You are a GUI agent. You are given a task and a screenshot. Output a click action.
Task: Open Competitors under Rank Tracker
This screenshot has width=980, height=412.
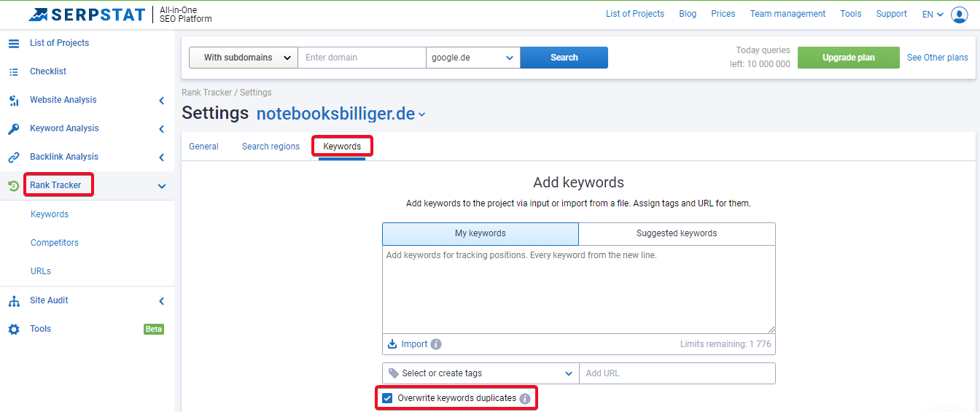(x=55, y=243)
